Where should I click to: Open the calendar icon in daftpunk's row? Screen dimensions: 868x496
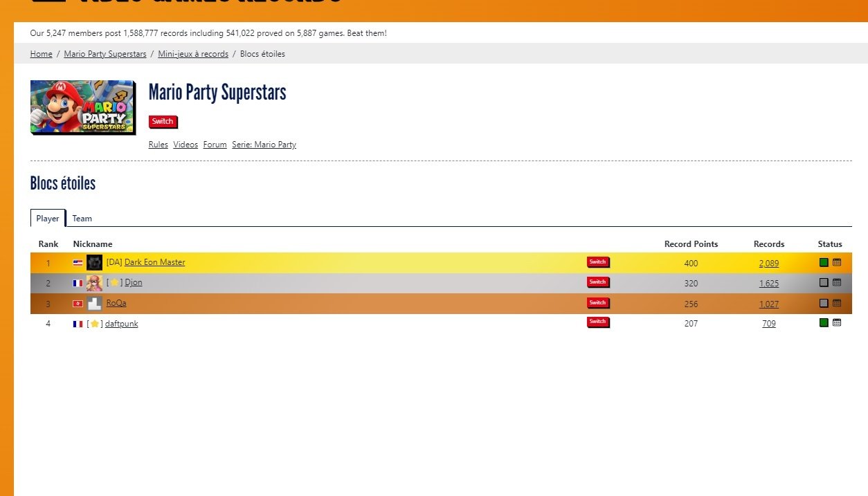point(837,322)
